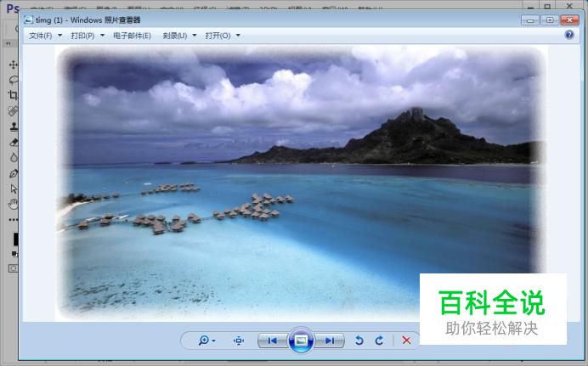Image resolution: width=588 pixels, height=366 pixels.
Task: Click the actual size fit-to-window icon
Action: click(x=239, y=341)
